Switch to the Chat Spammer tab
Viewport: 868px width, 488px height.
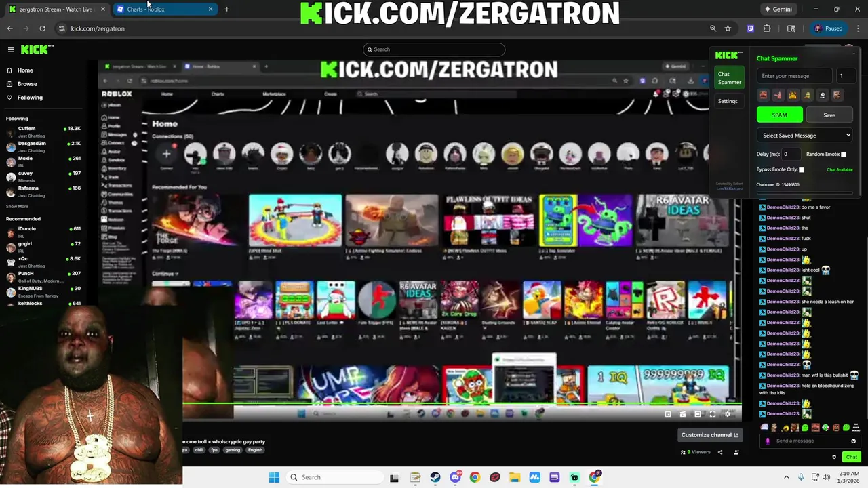(730, 78)
